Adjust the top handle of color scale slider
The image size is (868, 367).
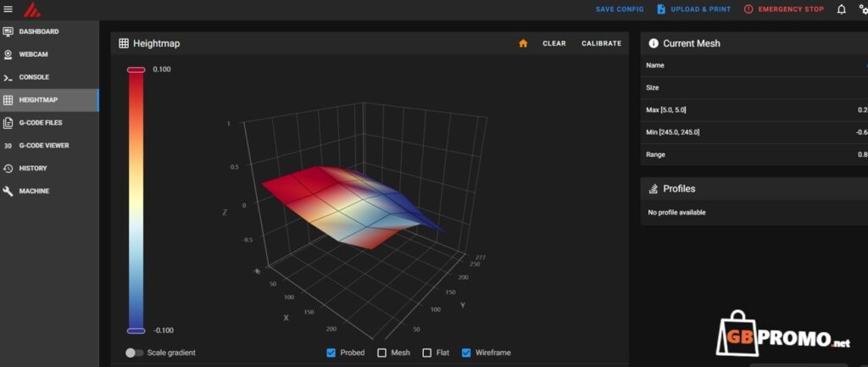pos(136,70)
